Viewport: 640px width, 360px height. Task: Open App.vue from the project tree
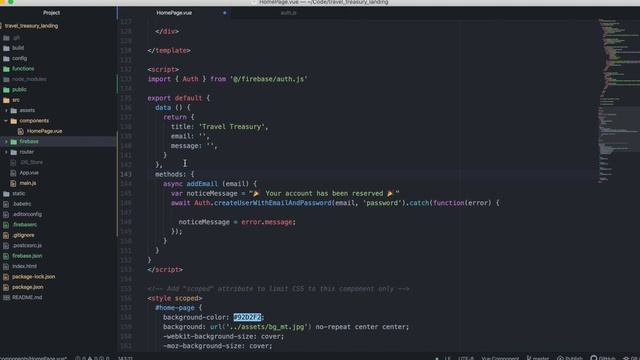point(29,173)
